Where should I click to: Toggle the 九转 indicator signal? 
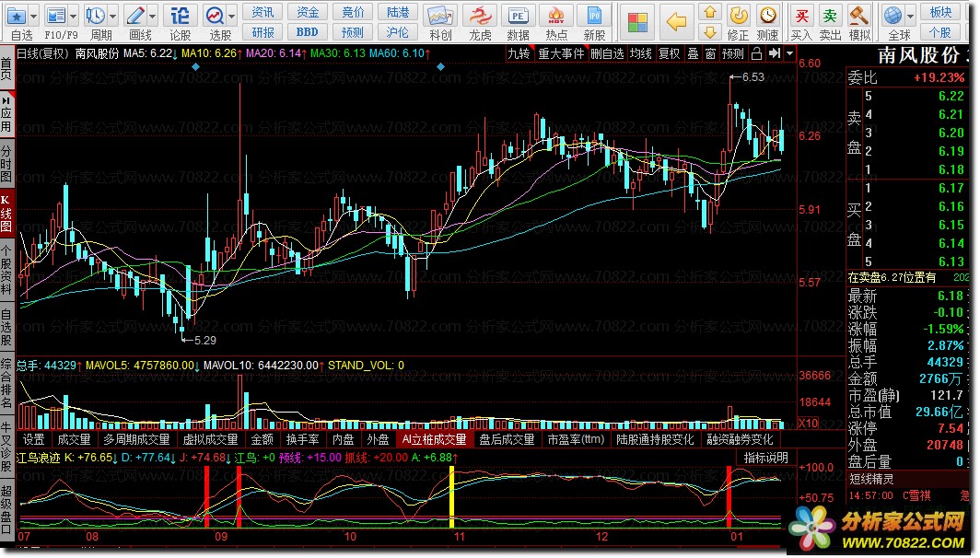[x=519, y=54]
